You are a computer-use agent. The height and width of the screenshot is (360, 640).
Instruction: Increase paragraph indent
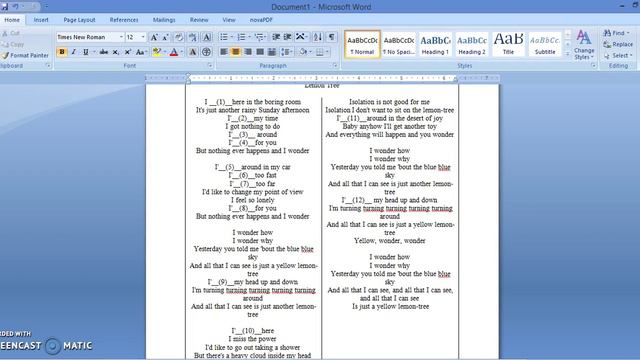(287, 37)
